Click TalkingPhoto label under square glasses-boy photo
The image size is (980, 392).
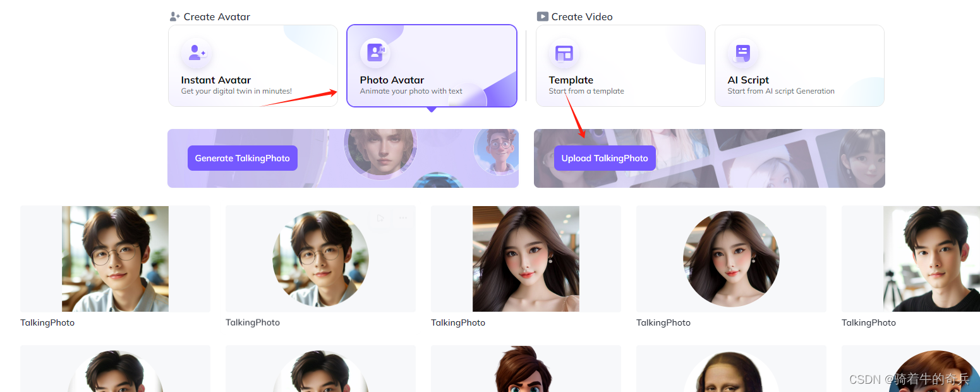pos(47,322)
